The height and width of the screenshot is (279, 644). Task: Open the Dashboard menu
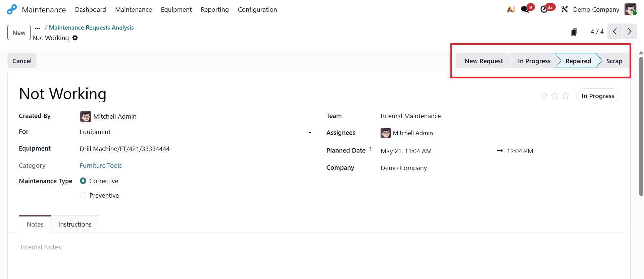(90, 9)
